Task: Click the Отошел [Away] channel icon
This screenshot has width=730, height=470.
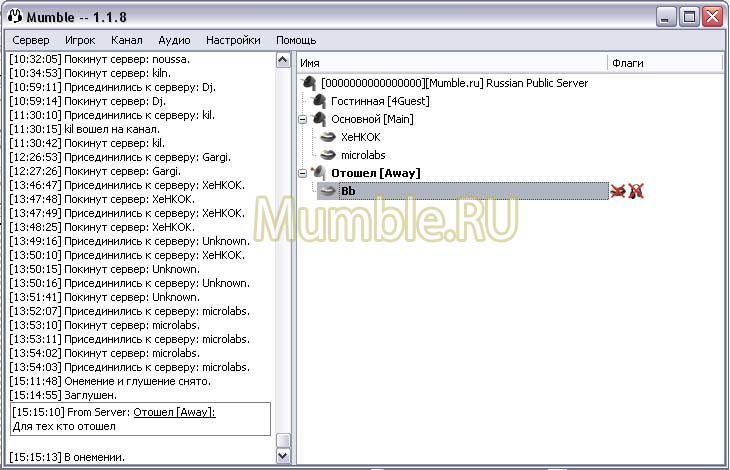Action: (x=320, y=173)
